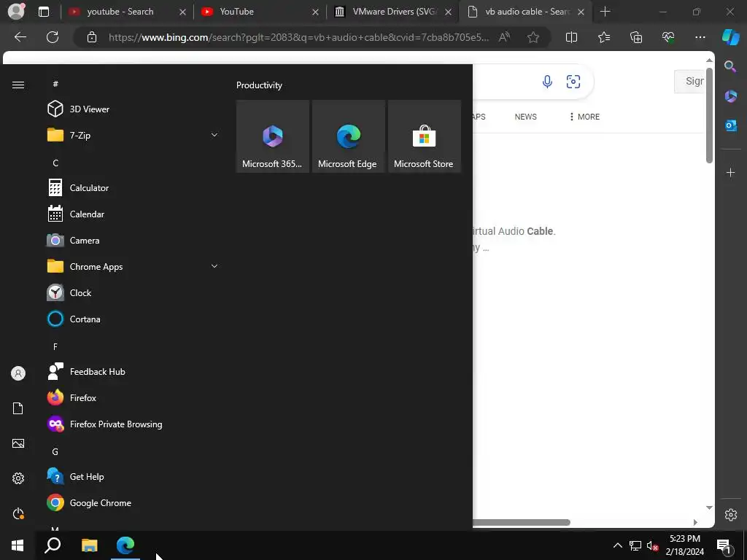Refresh the Bing page
Image resolution: width=747 pixels, height=560 pixels.
point(53,37)
